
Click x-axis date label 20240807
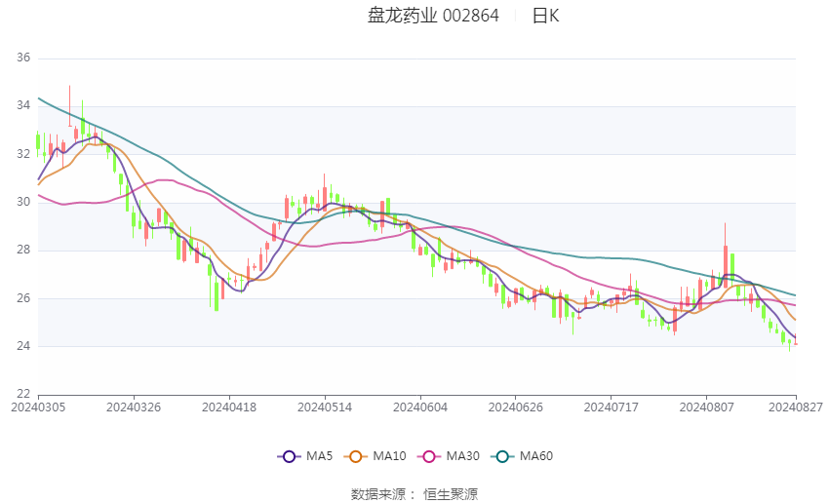707,407
